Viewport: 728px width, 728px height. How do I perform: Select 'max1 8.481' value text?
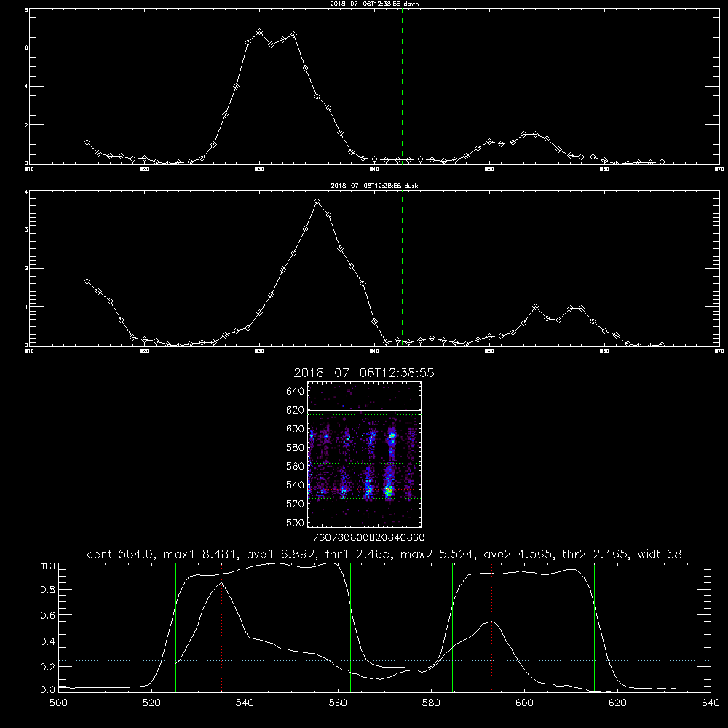(x=202, y=554)
